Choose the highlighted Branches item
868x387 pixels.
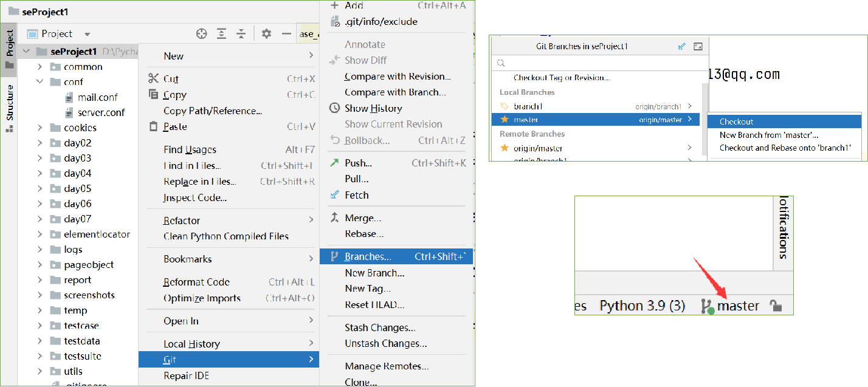tap(396, 256)
